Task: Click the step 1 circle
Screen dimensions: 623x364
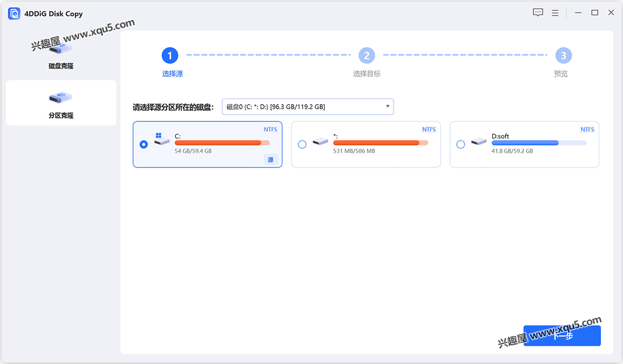Action: (x=170, y=55)
